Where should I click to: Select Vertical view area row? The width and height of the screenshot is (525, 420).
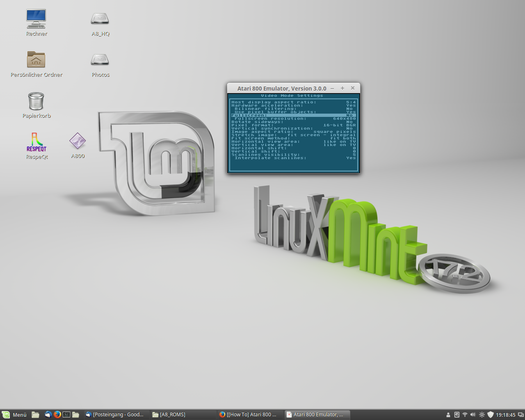point(294,145)
